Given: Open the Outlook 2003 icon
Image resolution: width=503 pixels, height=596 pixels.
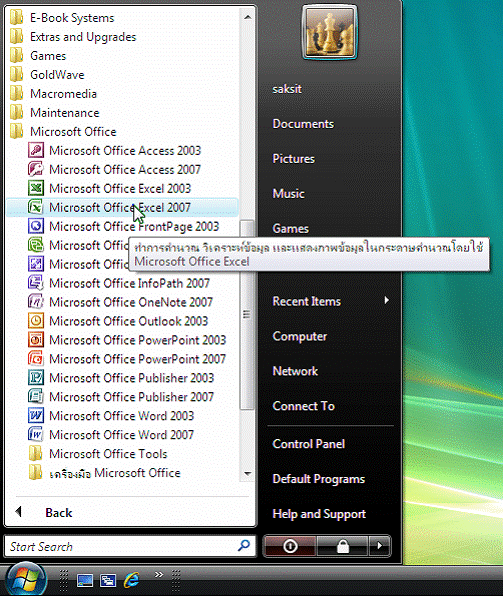Looking at the screenshot, I should [36, 321].
